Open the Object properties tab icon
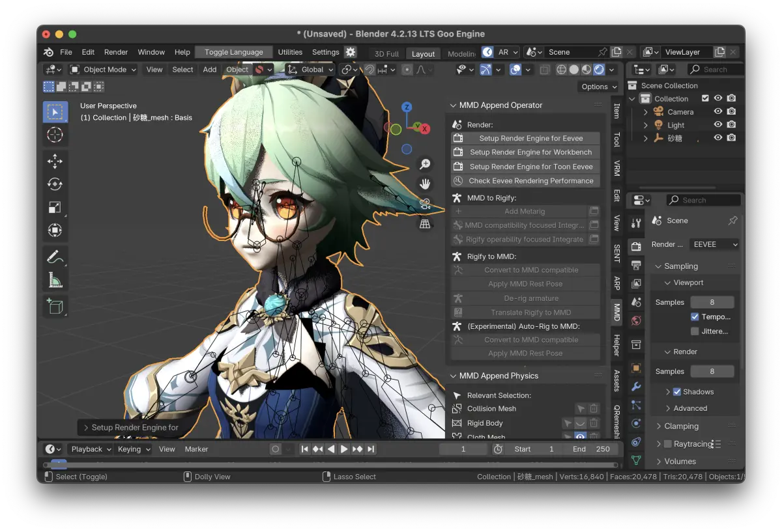The height and width of the screenshot is (532, 782). click(x=636, y=368)
